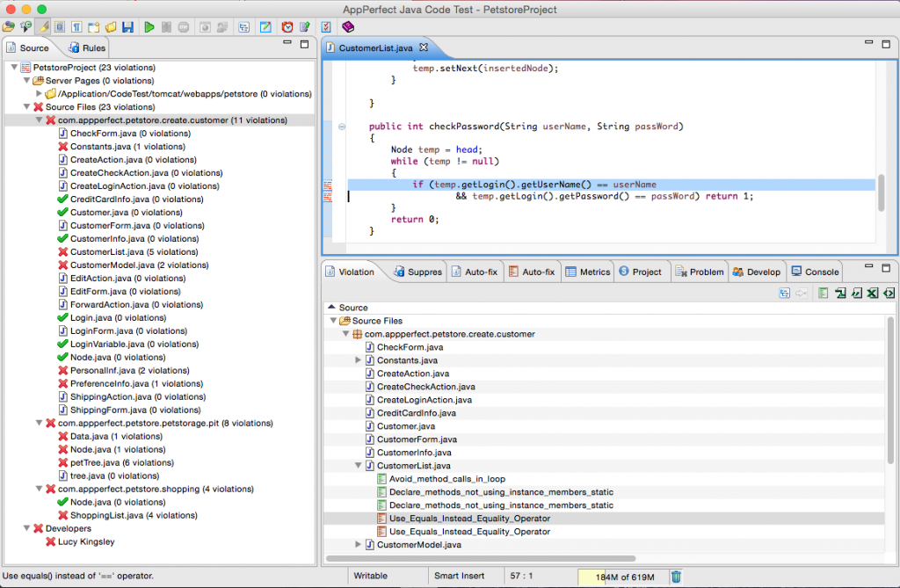
Task: Click the pilcrow paragraph icon in the toolbar
Action: point(76,27)
